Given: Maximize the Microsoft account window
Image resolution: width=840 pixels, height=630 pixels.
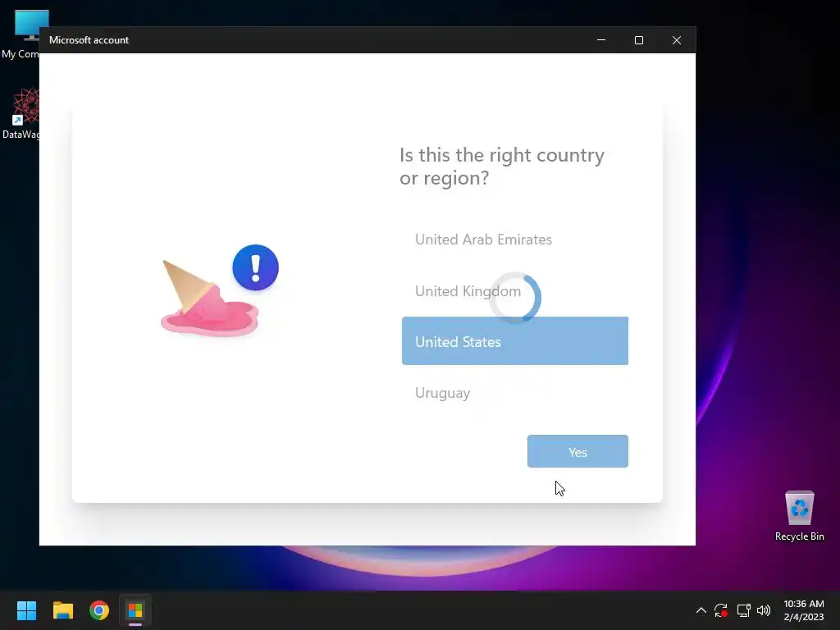Looking at the screenshot, I should click(638, 40).
